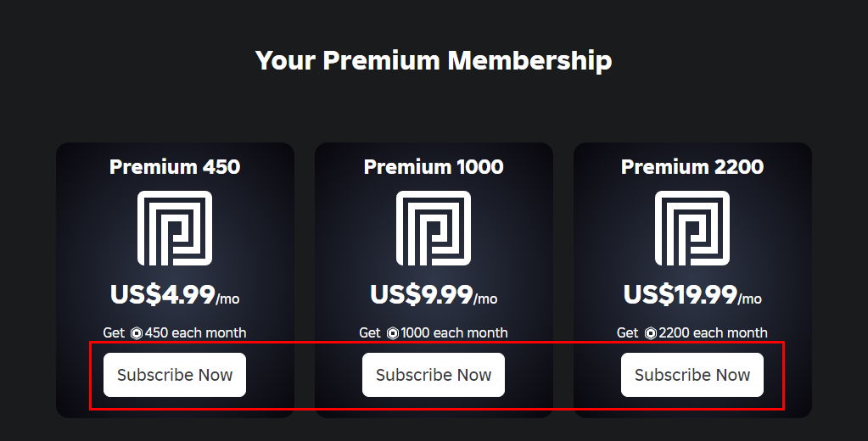Click the "/mo" suffix after US$19.99

(750, 299)
